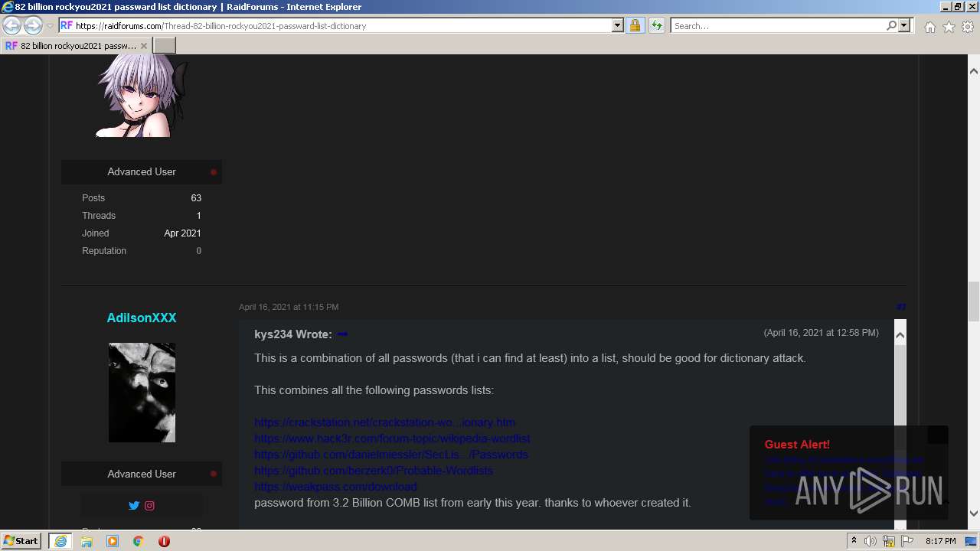The height and width of the screenshot is (551, 980).
Task: Open Favorites star icon
Action: tap(949, 27)
